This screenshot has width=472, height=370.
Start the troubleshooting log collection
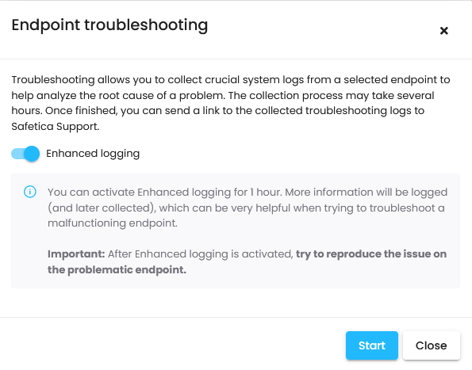(372, 345)
